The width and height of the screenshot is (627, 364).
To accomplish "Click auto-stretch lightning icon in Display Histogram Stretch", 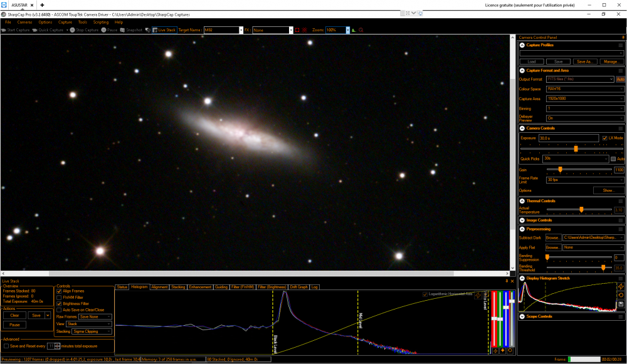I will (621, 286).
